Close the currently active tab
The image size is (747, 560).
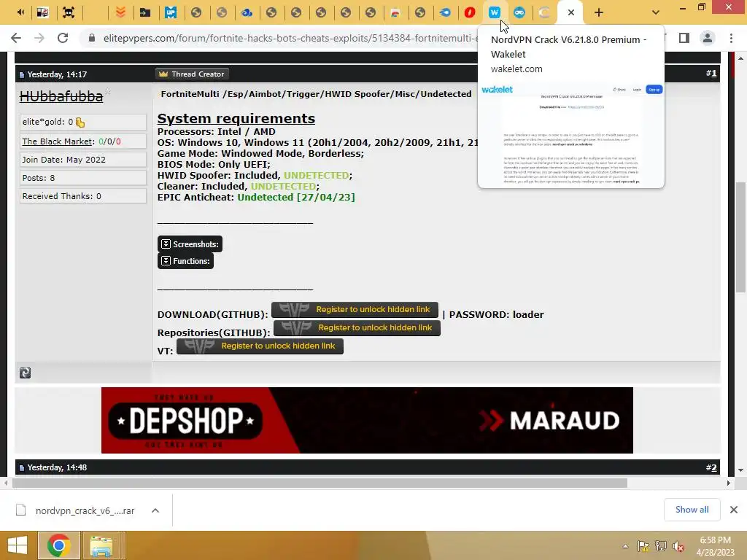click(570, 12)
